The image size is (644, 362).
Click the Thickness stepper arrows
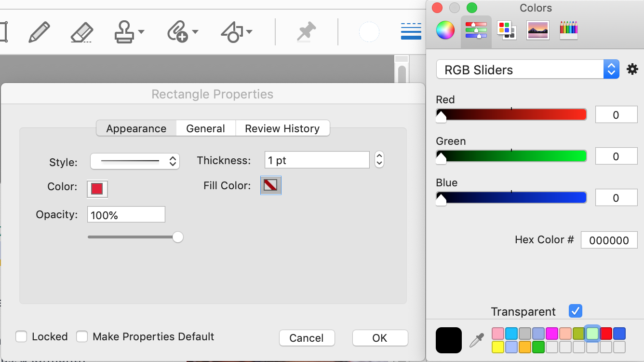click(x=379, y=160)
